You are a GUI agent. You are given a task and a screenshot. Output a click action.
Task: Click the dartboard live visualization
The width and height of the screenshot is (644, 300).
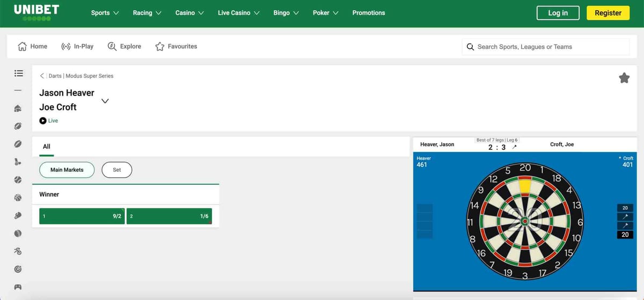click(x=525, y=221)
